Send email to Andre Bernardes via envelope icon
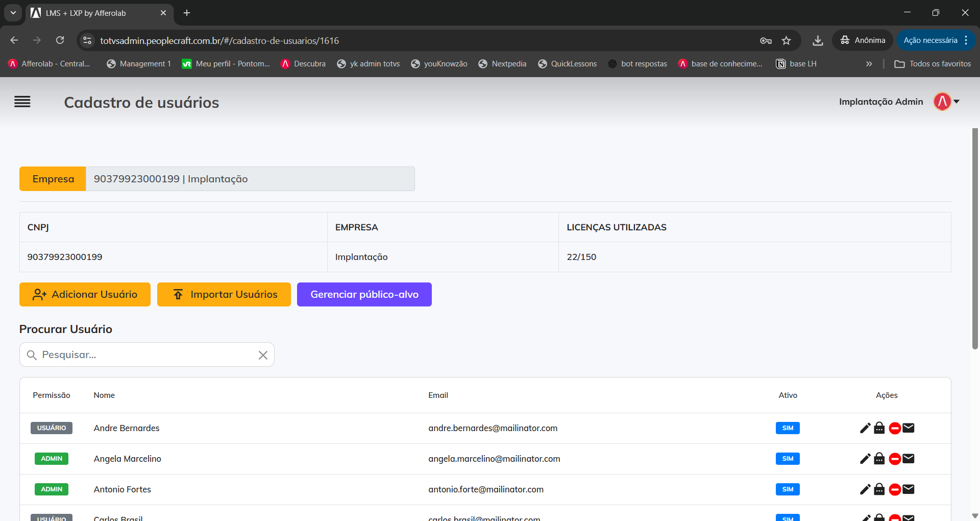The width and height of the screenshot is (980, 521). 909,428
